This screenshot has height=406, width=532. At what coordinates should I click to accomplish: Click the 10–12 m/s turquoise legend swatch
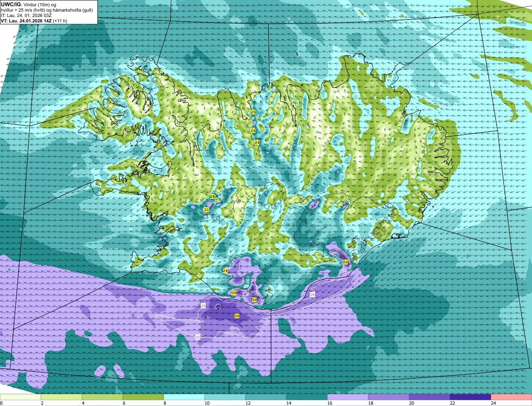point(226,397)
